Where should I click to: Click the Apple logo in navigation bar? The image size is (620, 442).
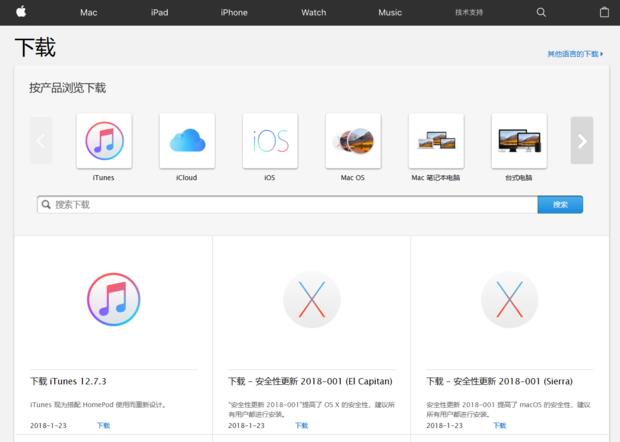21,12
